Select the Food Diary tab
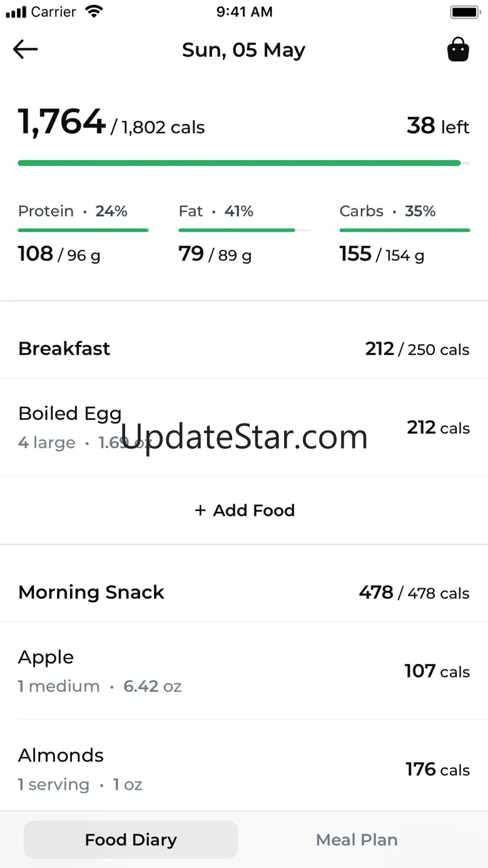 [x=131, y=840]
